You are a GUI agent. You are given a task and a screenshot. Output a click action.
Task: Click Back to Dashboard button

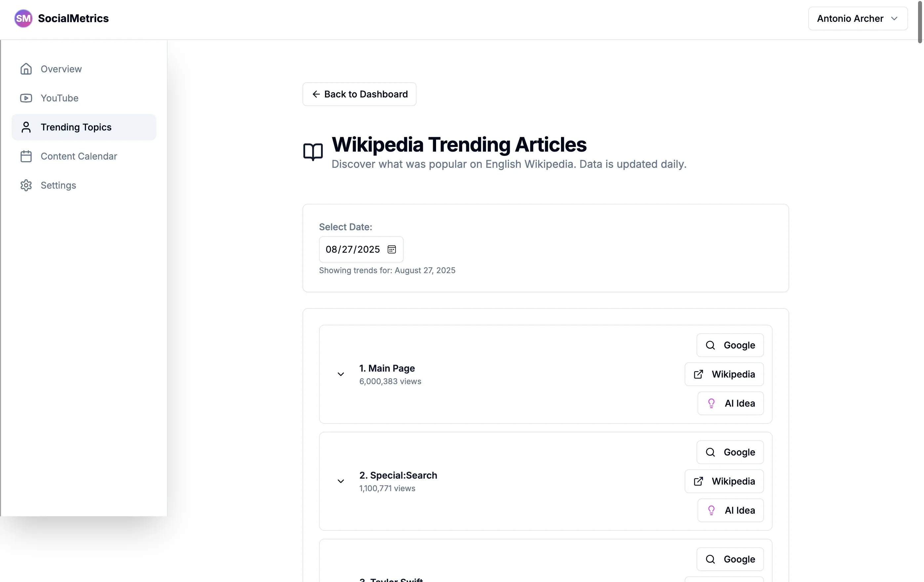pyautogui.click(x=359, y=94)
